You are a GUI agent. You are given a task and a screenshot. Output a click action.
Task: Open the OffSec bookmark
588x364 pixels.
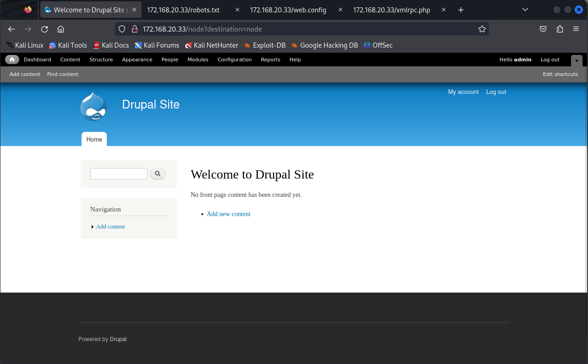click(378, 45)
